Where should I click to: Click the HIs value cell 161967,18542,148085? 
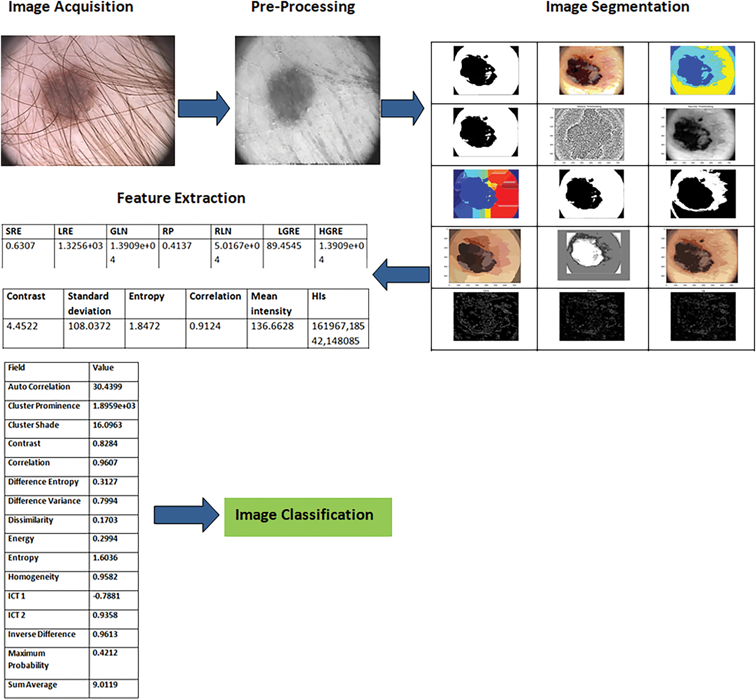tap(338, 333)
